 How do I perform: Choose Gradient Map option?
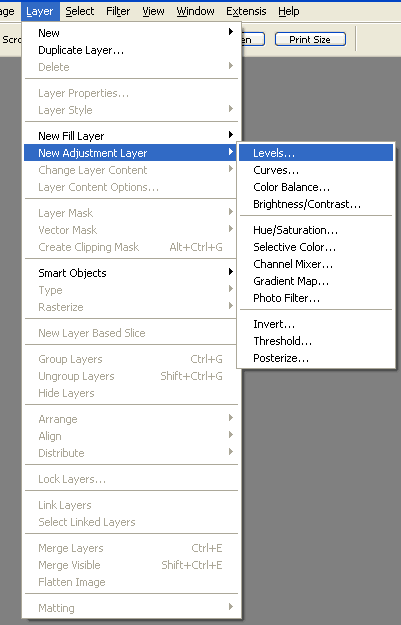click(x=316, y=281)
